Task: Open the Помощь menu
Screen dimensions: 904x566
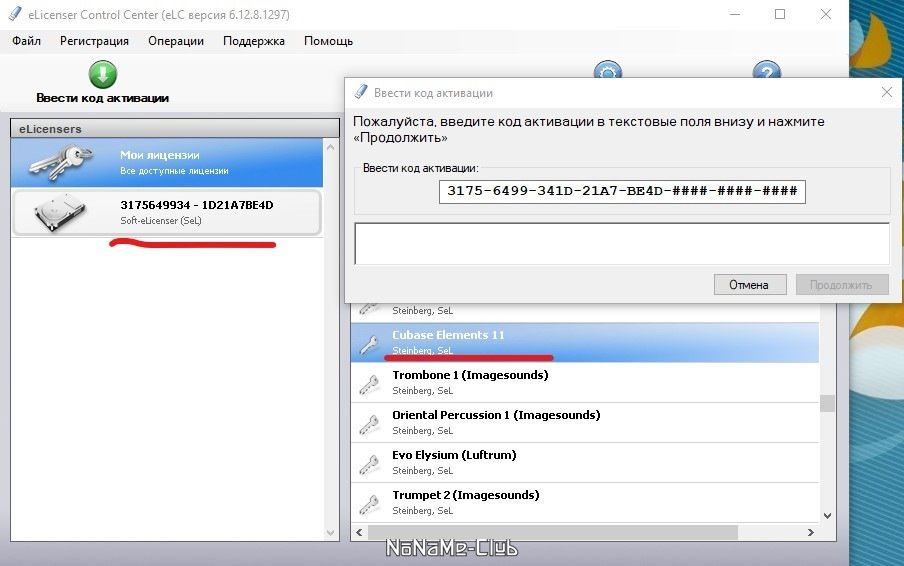Action: [328, 41]
